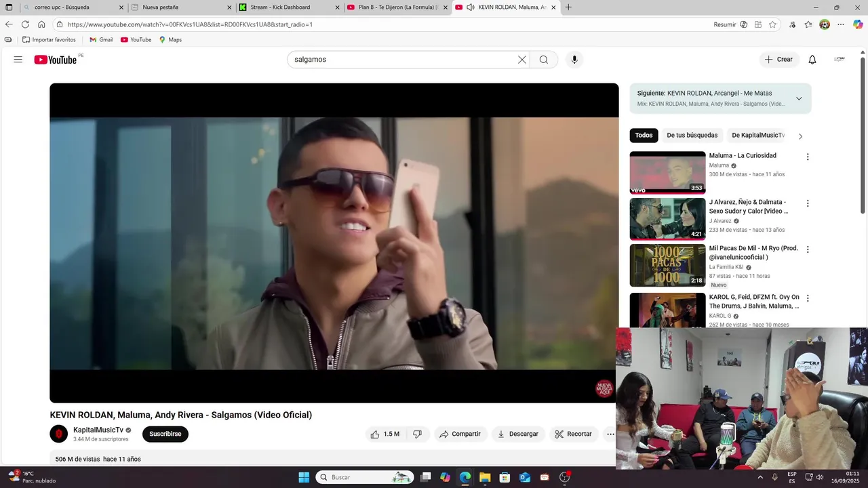Play Maluma - La Curiosidad thumbnail
Screen dimensions: 868x488
tap(667, 172)
